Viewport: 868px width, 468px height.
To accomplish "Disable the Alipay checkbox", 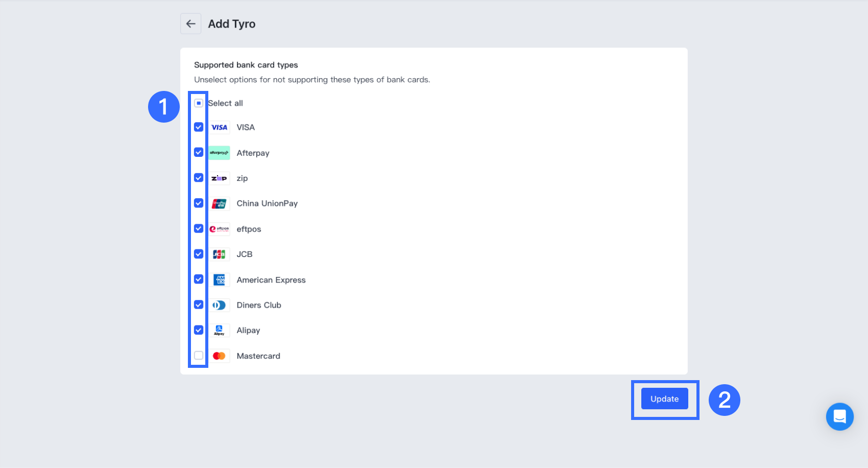I will pos(199,330).
